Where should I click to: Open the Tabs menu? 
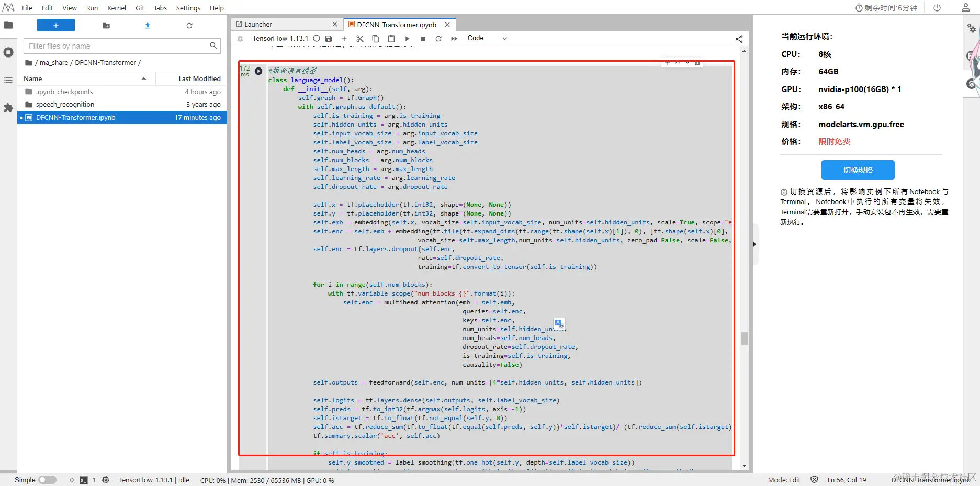click(x=160, y=8)
